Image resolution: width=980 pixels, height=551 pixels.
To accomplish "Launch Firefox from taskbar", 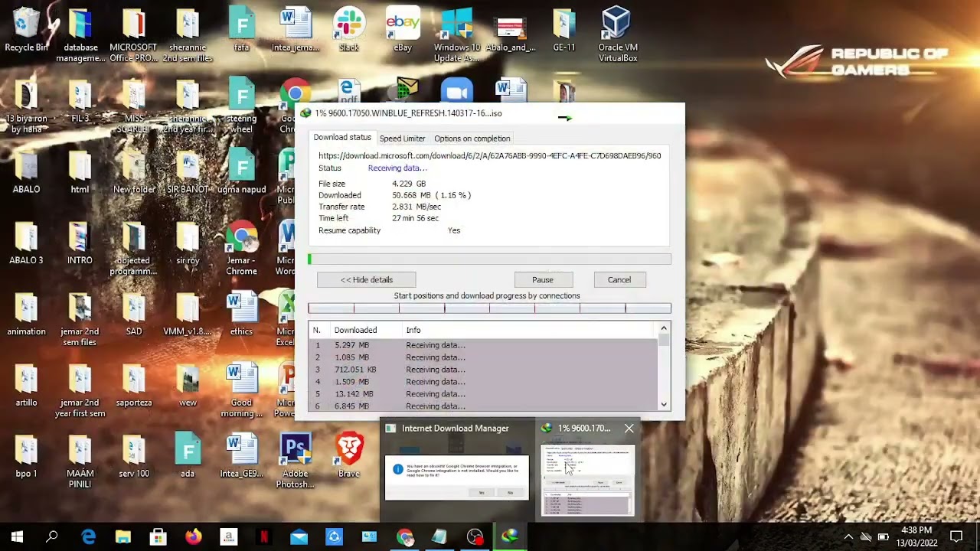I will 193,537.
